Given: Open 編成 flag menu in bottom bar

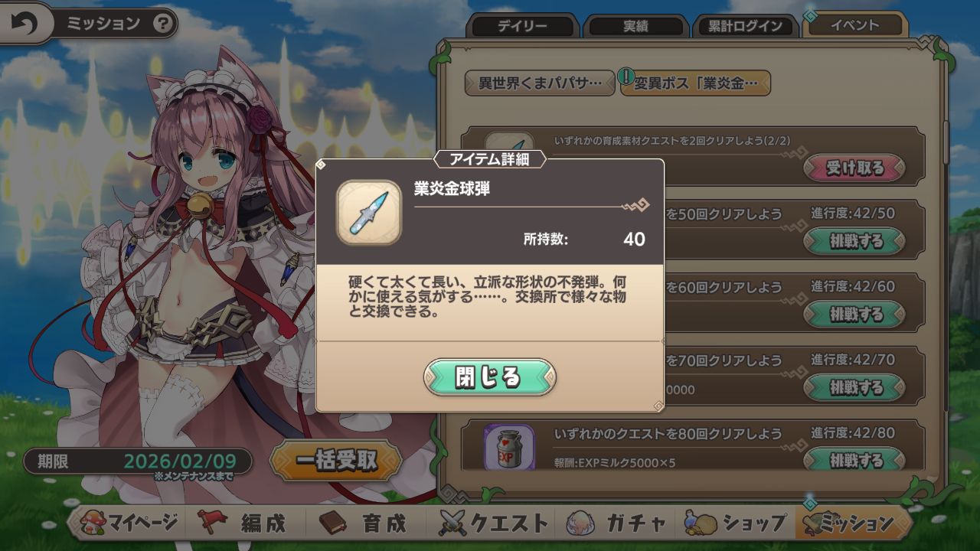Looking at the screenshot, I should click(241, 523).
